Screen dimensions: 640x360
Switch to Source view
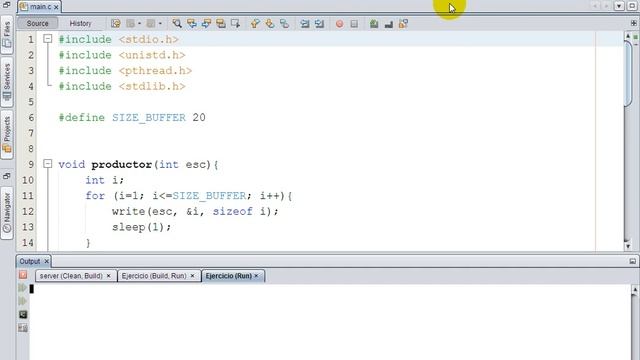click(38, 23)
